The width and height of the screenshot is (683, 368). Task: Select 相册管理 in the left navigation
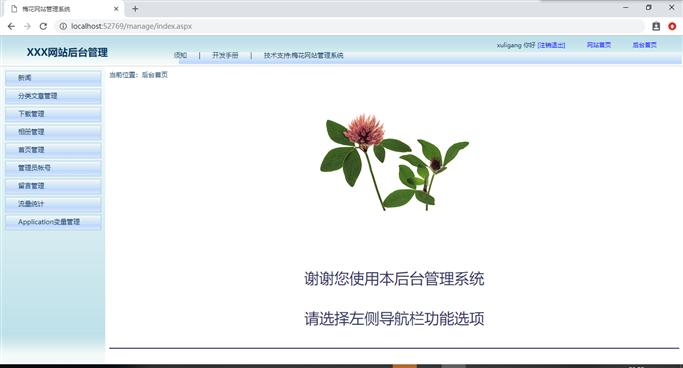[53, 132]
